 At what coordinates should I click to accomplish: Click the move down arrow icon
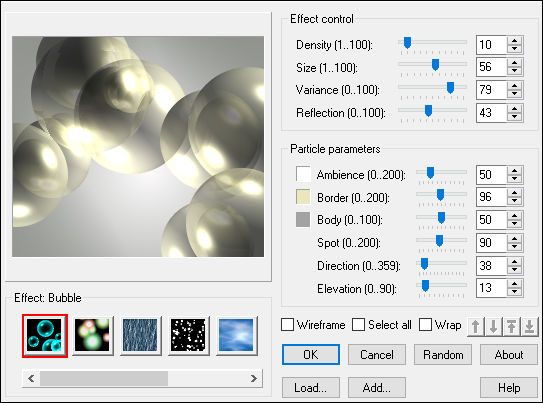493,326
